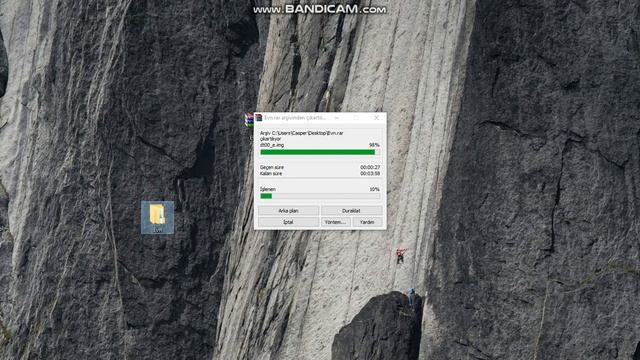This screenshot has width=640, height=360.
Task: Minimize the WinRAR extraction dialog
Action: pyautogui.click(x=336, y=118)
